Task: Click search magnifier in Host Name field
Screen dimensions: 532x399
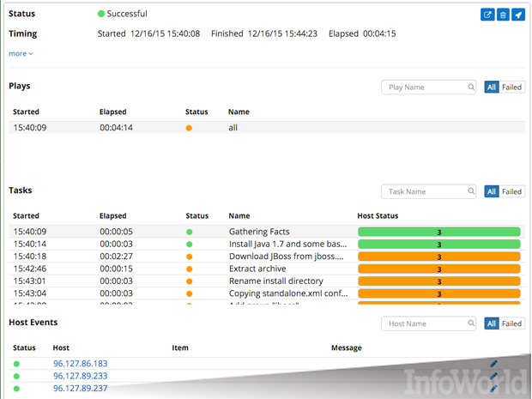Action: pos(471,323)
